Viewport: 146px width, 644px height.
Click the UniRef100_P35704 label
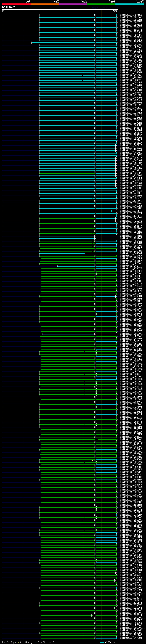(131, 289)
